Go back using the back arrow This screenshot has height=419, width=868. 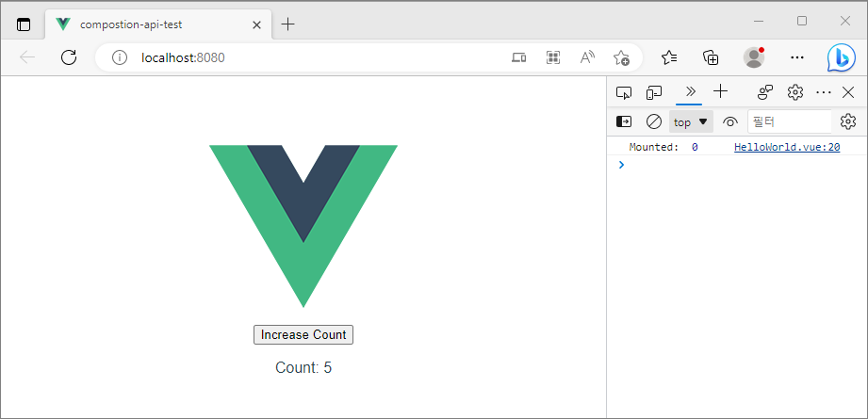click(27, 57)
